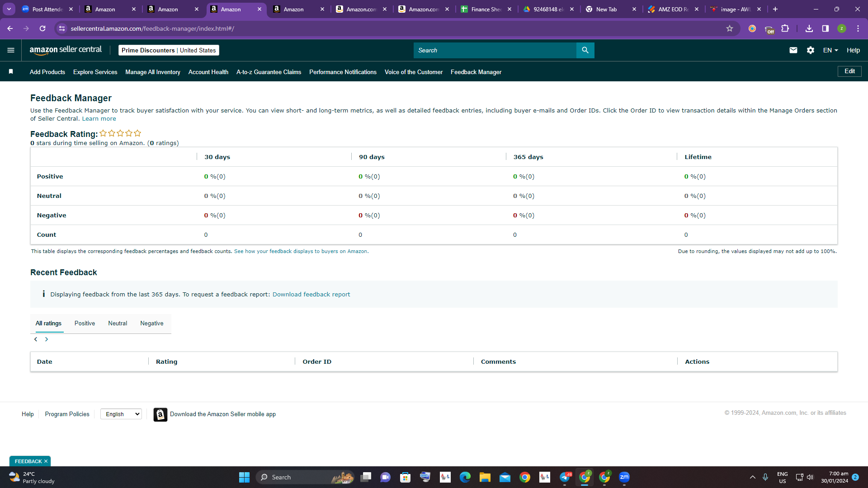Switch to the AMZ EOD browser tab

(673, 9)
